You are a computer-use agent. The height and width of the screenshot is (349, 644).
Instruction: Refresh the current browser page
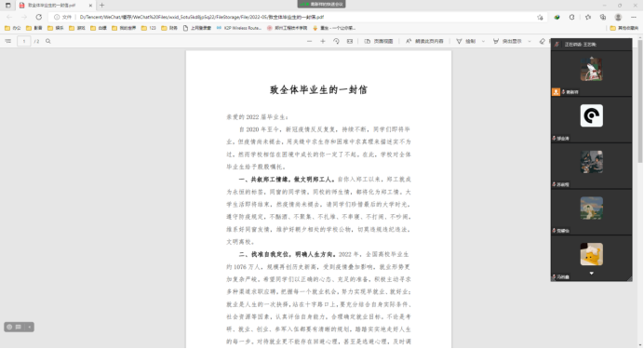point(38,17)
